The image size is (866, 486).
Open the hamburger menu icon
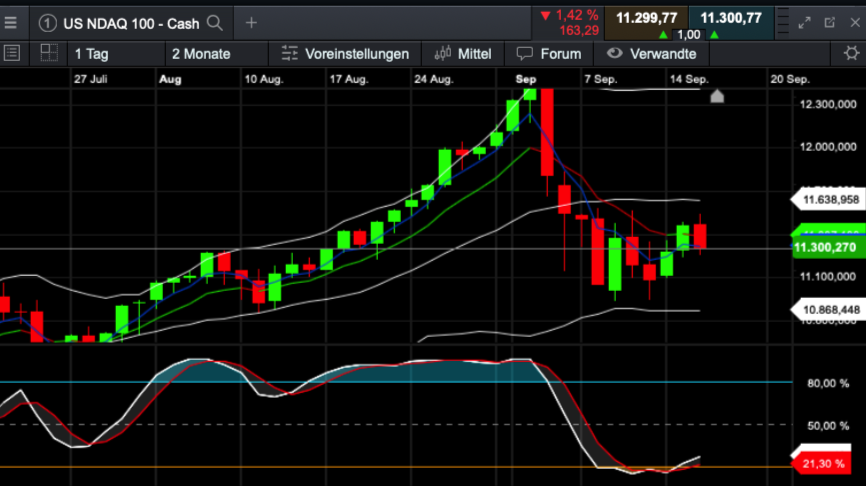(x=10, y=23)
